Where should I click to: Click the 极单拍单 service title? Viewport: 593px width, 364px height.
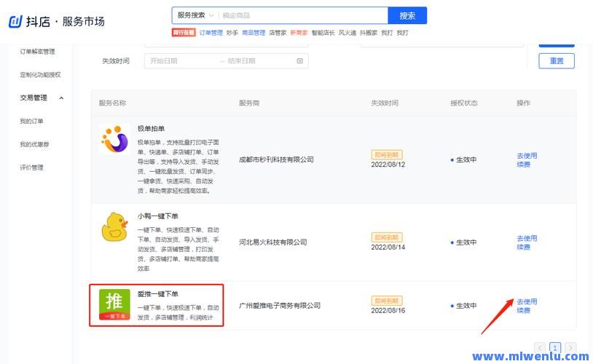click(151, 129)
